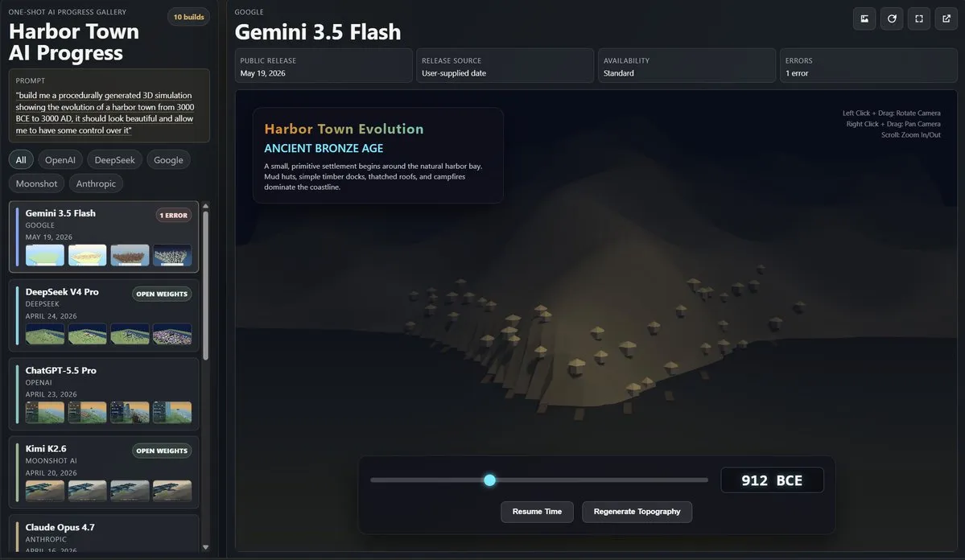
Task: Click the year timeline slider handle
Action: click(x=489, y=480)
